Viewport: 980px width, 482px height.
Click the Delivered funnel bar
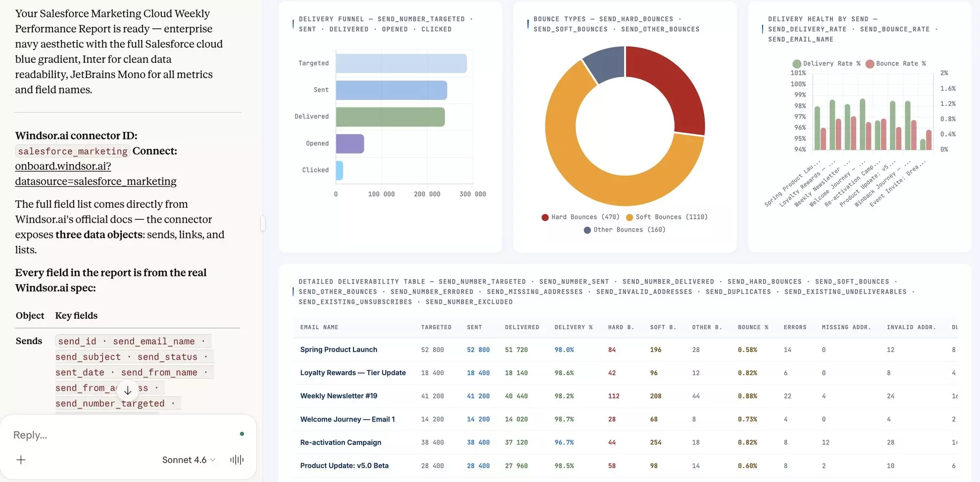coord(391,117)
